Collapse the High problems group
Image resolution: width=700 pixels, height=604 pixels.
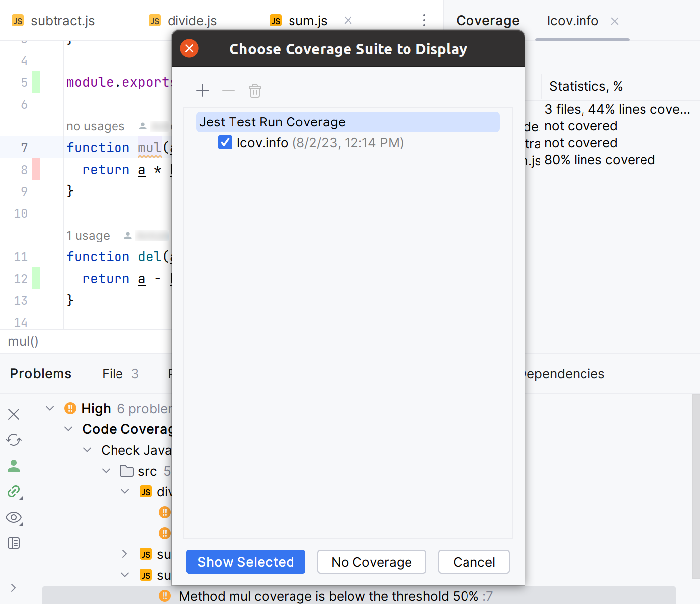(x=49, y=408)
